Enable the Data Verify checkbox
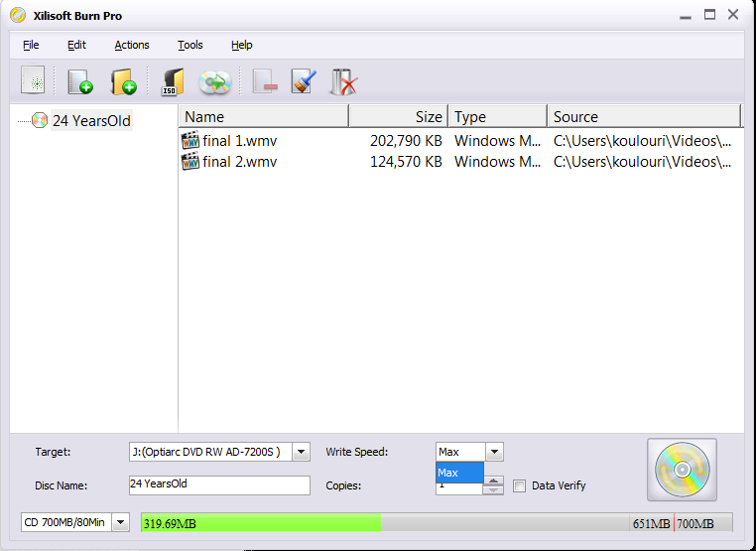This screenshot has height=551, width=756. (x=519, y=485)
